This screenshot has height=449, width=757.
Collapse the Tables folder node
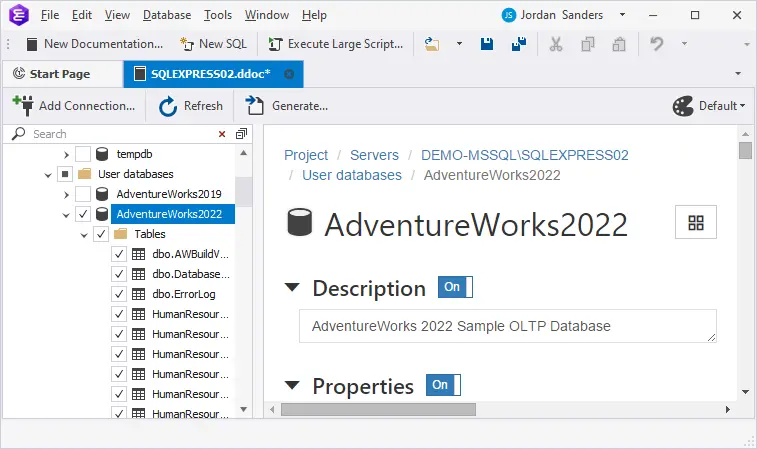(83, 234)
